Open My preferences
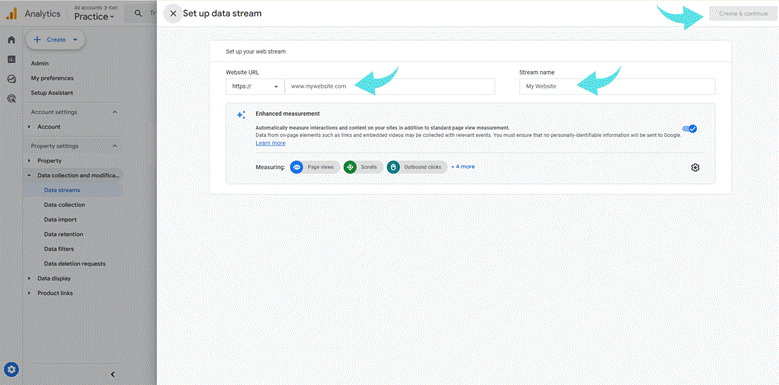This screenshot has height=385, width=779. tap(52, 78)
